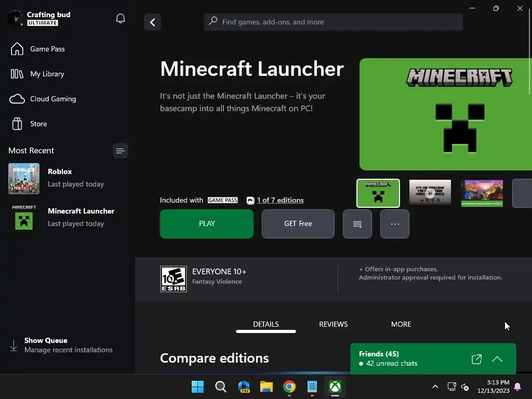Click the GET Free button
The height and width of the screenshot is (399, 532).
click(298, 224)
